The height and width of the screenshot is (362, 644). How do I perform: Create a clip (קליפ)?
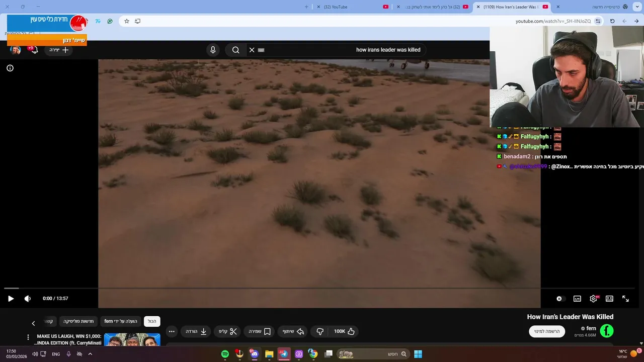228,331
